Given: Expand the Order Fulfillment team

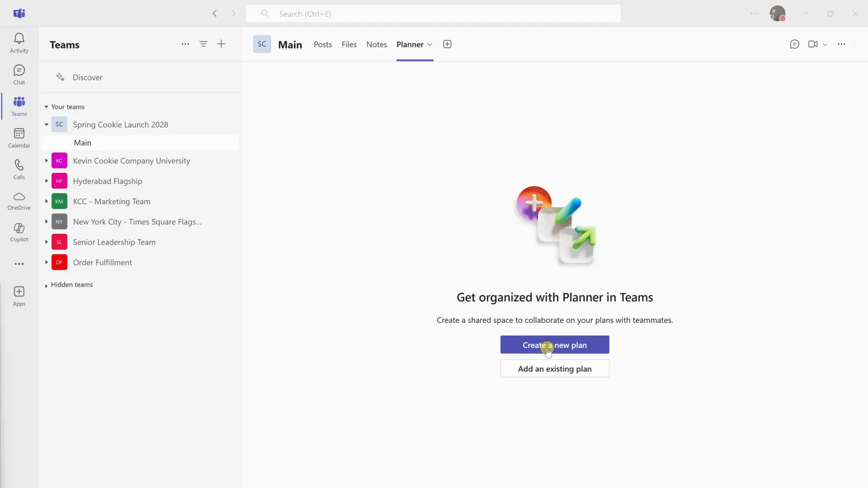Looking at the screenshot, I should click(x=46, y=263).
